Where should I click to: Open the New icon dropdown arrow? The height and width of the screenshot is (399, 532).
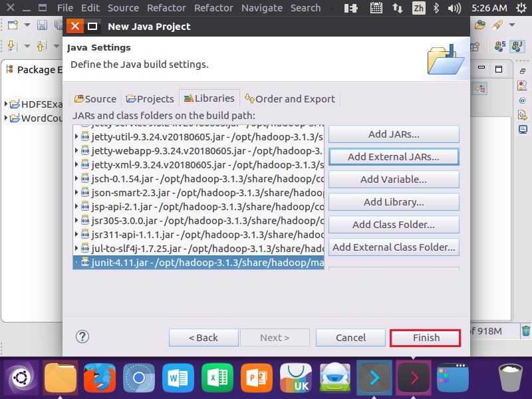click(27, 25)
